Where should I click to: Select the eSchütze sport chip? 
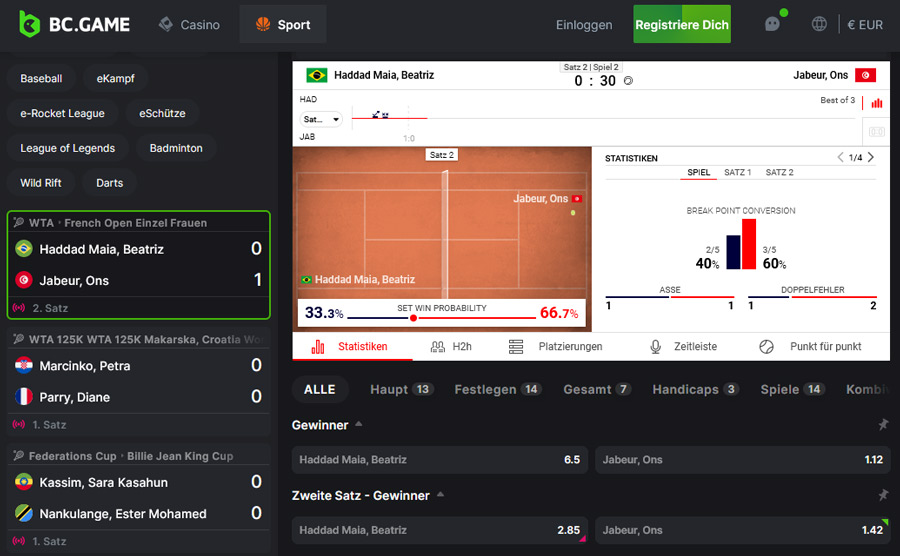click(x=162, y=114)
